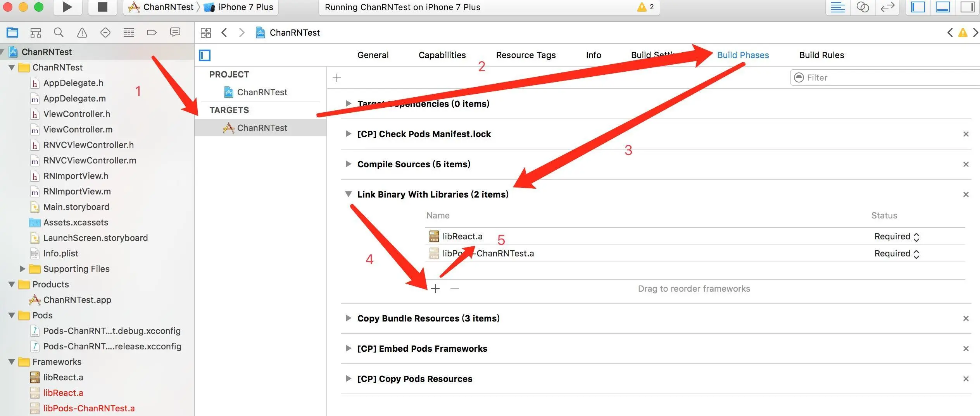Change libPods-ChanRNTest.a status from Required

click(897, 254)
